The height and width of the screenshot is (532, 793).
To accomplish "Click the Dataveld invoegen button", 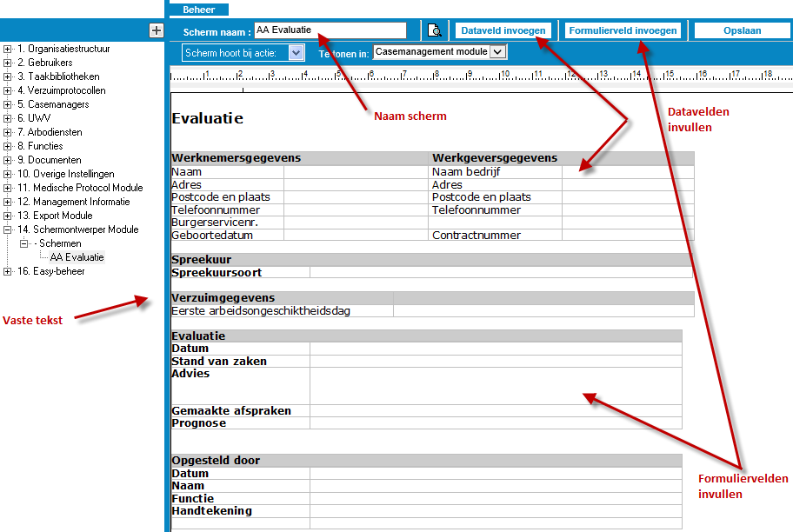I will (x=503, y=30).
